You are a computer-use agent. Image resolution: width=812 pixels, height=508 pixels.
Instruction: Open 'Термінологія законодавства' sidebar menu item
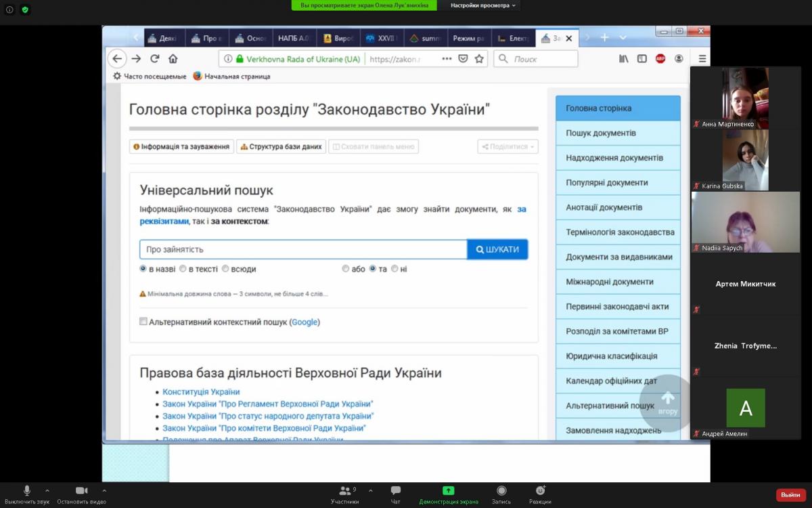click(618, 232)
